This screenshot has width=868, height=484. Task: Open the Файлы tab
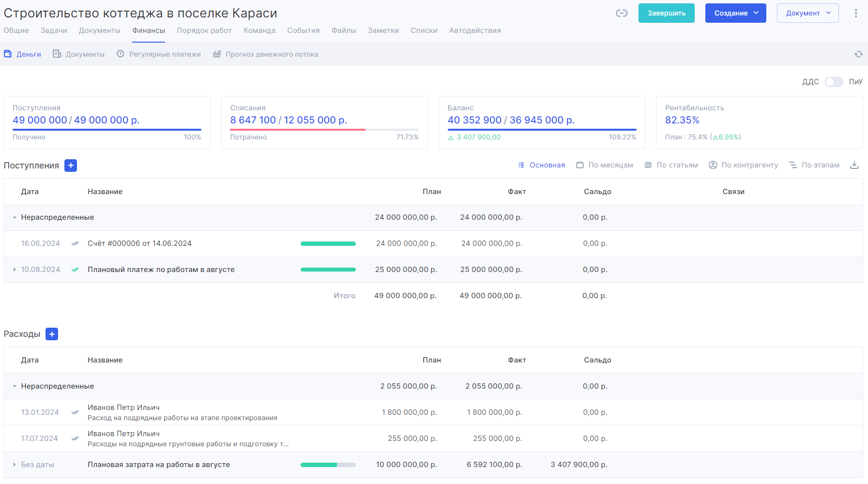pos(344,30)
